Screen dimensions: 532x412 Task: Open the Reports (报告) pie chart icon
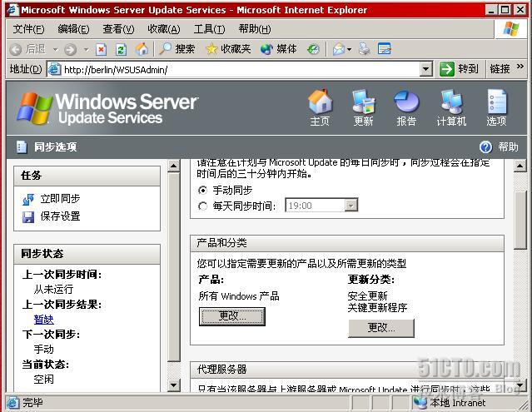pyautogui.click(x=406, y=102)
